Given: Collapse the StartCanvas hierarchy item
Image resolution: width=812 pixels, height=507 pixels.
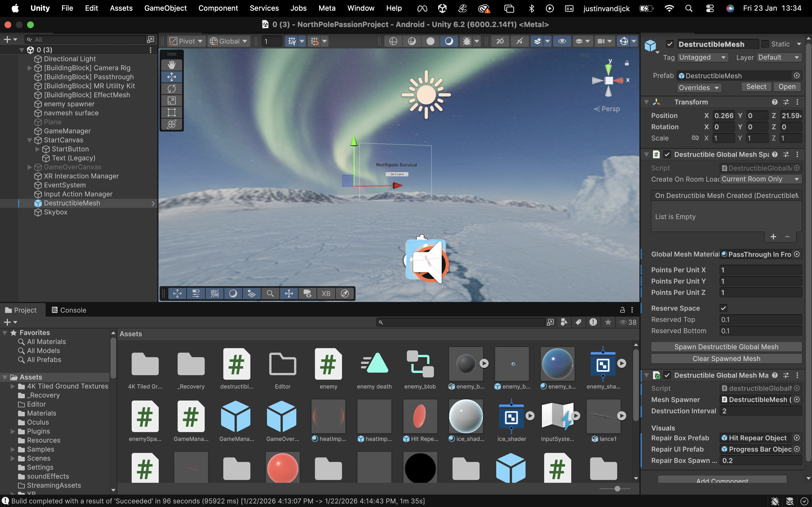Looking at the screenshot, I should pyautogui.click(x=30, y=140).
